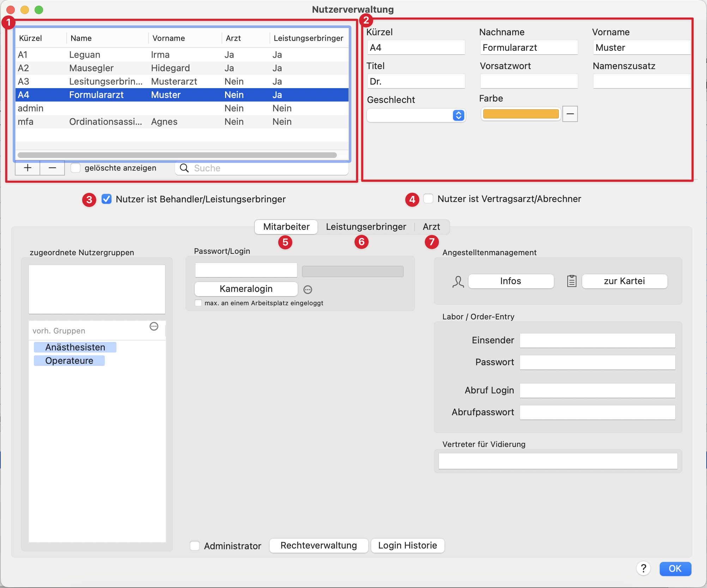Click the Namenszusatz input field

(642, 81)
